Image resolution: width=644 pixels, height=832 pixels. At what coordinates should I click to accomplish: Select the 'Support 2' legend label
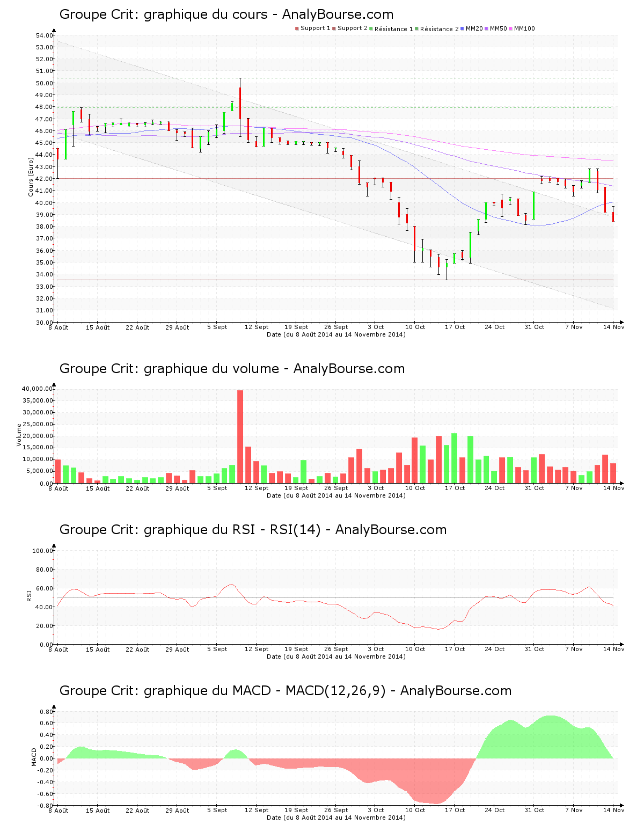(353, 28)
